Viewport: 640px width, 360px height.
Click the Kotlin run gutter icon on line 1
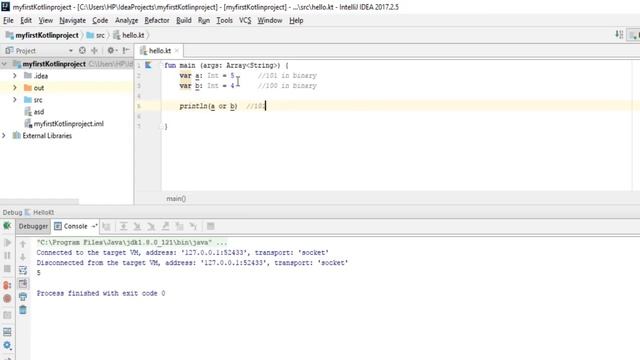(148, 65)
